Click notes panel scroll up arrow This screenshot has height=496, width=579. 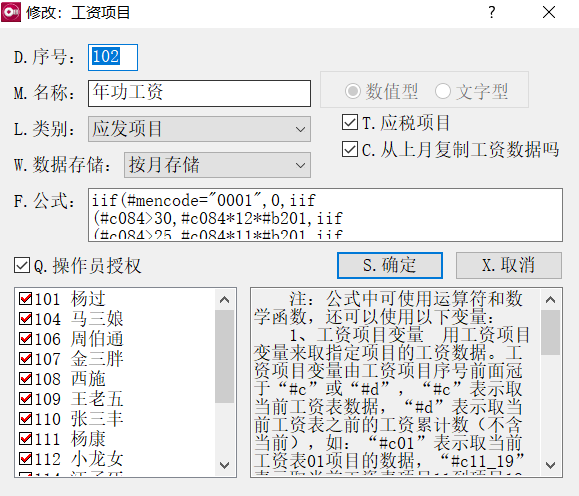(x=551, y=300)
